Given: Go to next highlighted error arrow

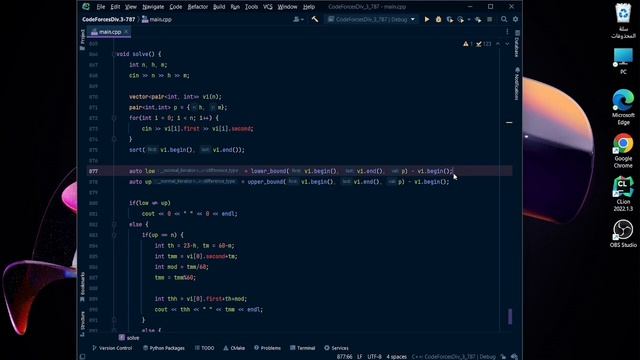Looking at the screenshot, I should (x=507, y=44).
